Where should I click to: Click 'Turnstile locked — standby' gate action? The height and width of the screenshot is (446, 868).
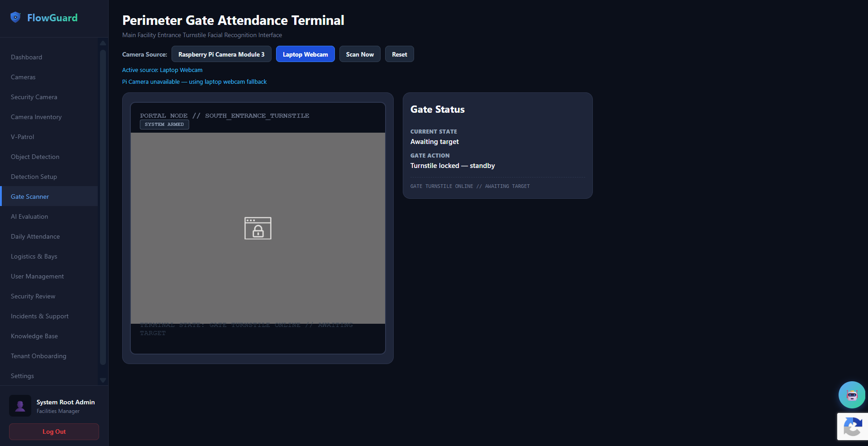point(453,166)
